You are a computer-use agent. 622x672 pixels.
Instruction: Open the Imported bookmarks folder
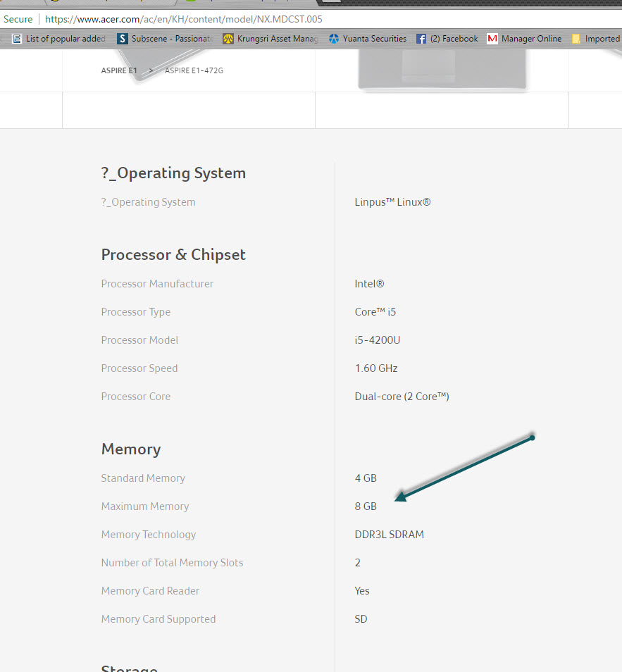[x=596, y=39]
